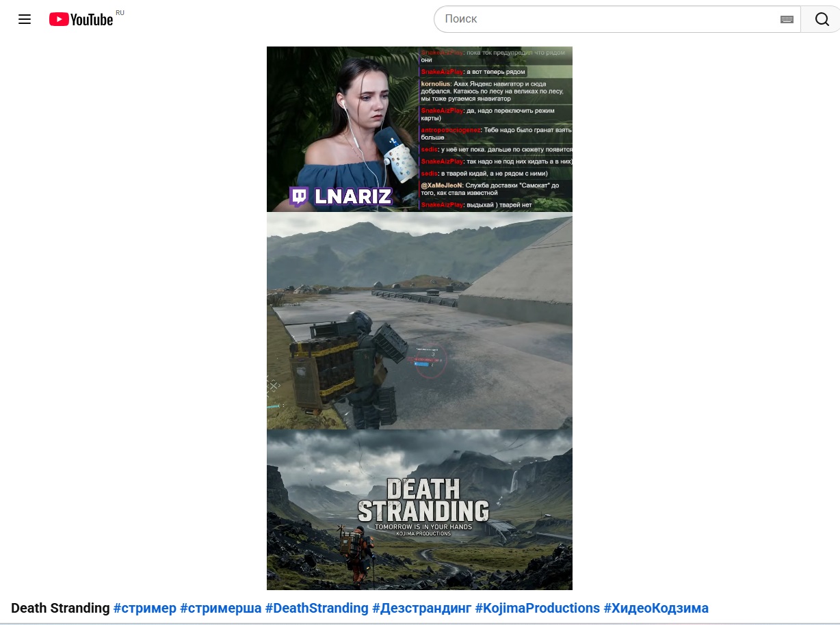Click the Death Stranding short video player
The height and width of the screenshot is (625, 840).
pos(419,318)
